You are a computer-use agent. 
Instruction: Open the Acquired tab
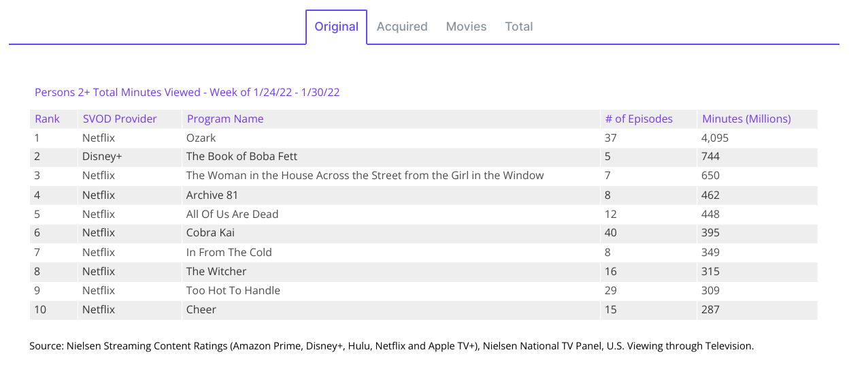click(402, 27)
